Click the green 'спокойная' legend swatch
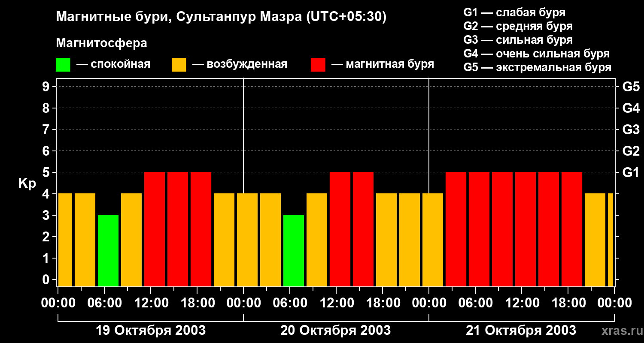This screenshot has width=644, height=343. pyautogui.click(x=63, y=65)
